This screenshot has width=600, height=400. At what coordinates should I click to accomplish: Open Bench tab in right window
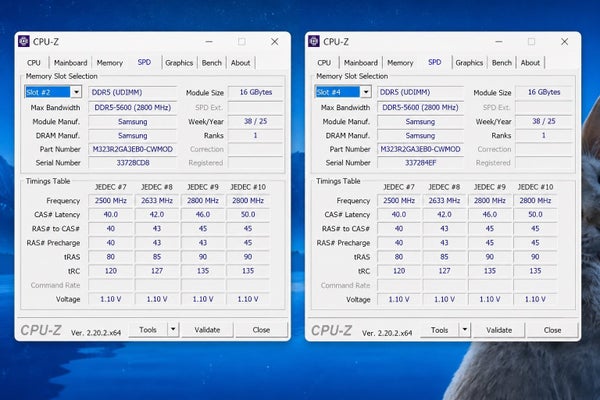pos(502,62)
